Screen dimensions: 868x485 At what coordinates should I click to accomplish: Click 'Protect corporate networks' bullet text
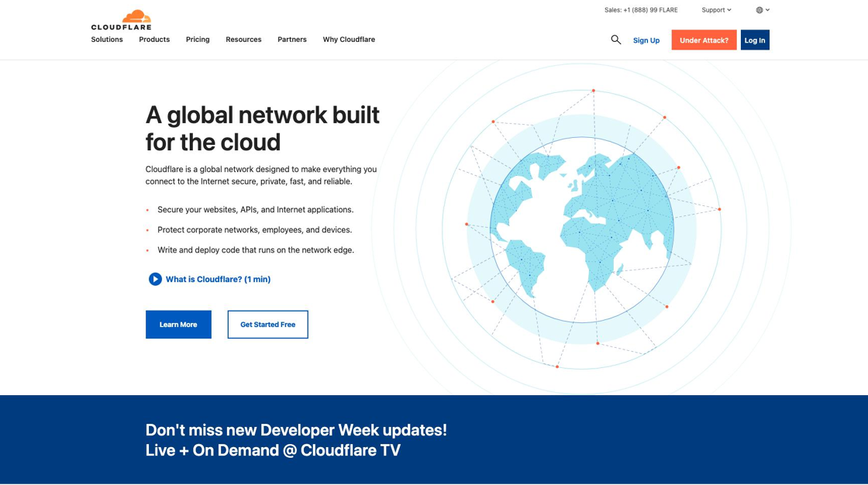click(255, 230)
